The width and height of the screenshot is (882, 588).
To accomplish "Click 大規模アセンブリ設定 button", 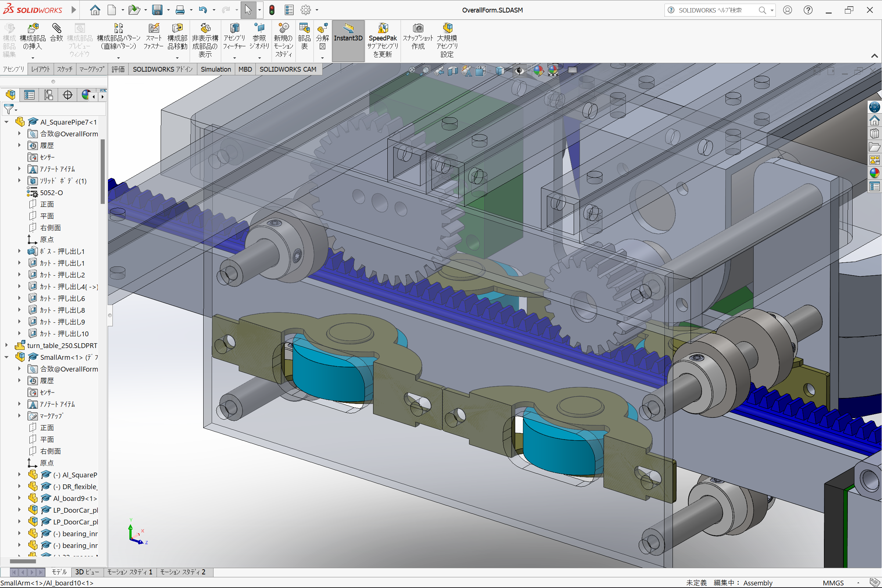I will coord(447,40).
